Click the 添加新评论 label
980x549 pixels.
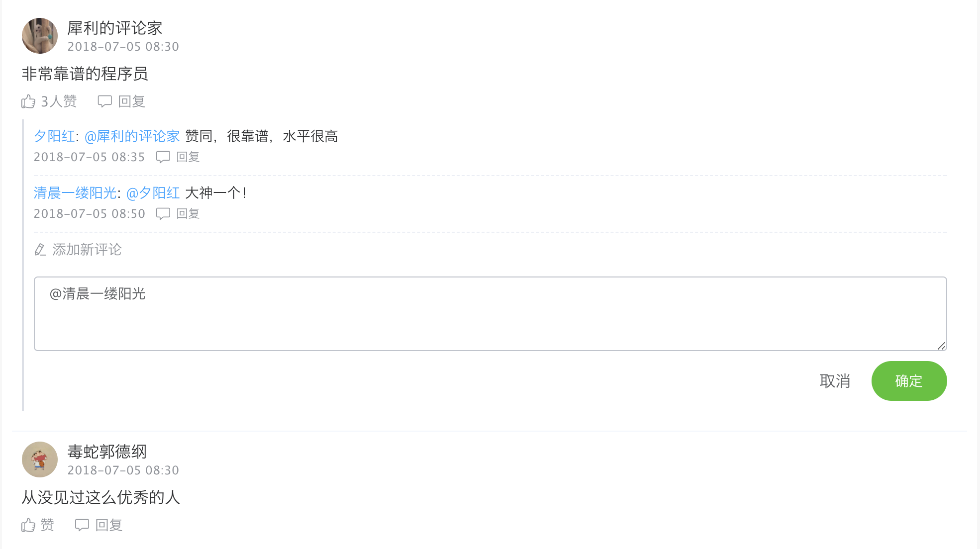coord(87,250)
